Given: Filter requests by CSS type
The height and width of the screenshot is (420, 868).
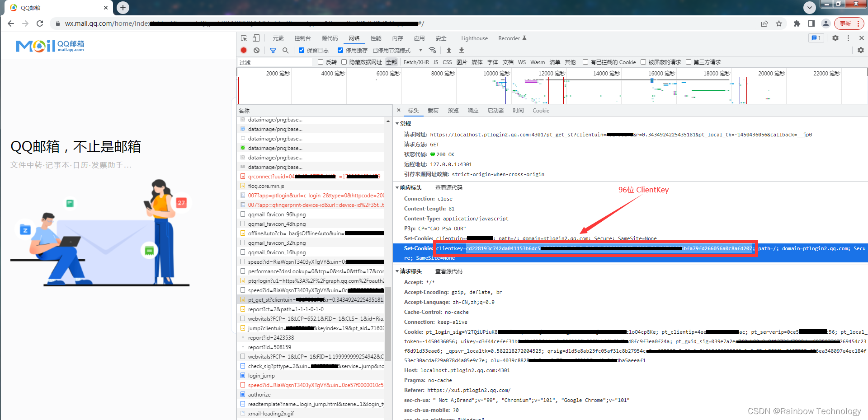Looking at the screenshot, I should pos(447,62).
